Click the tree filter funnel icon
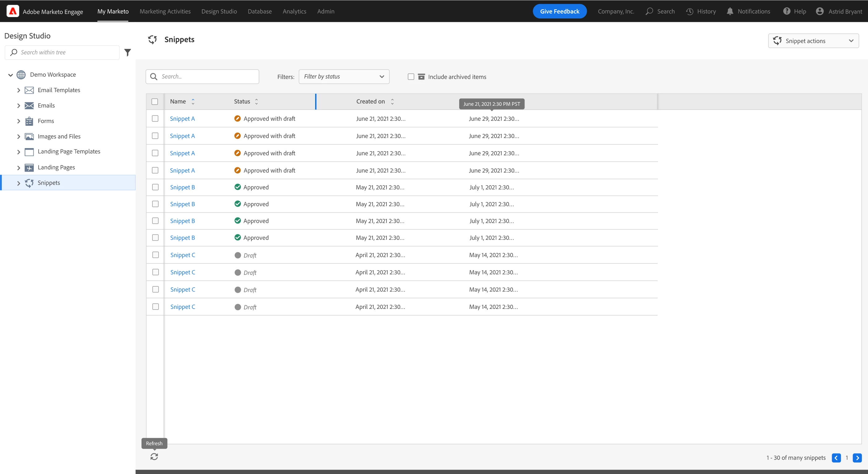The width and height of the screenshot is (868, 474). [127, 53]
